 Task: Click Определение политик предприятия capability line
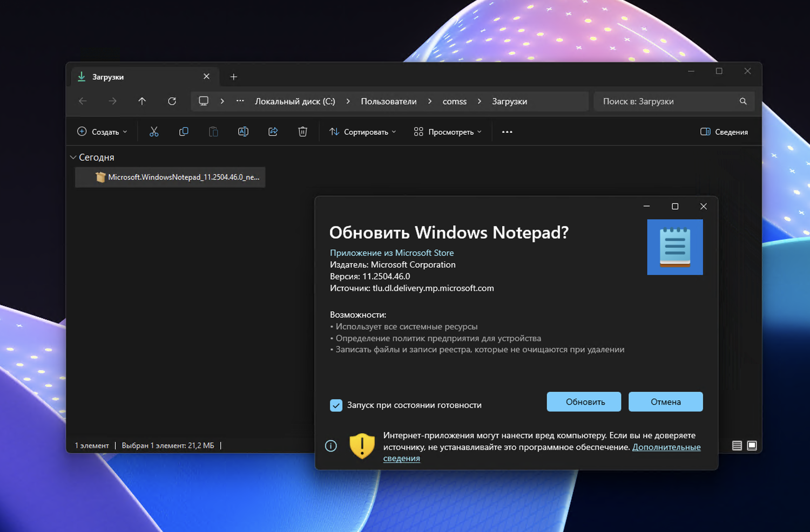click(436, 339)
